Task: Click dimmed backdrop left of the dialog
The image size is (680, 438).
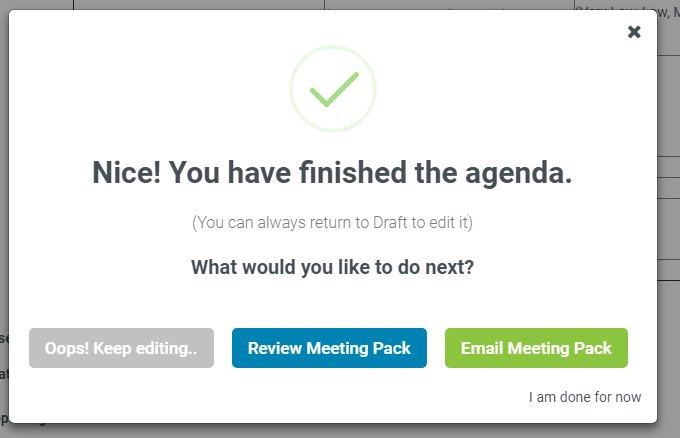Action: 4,200
